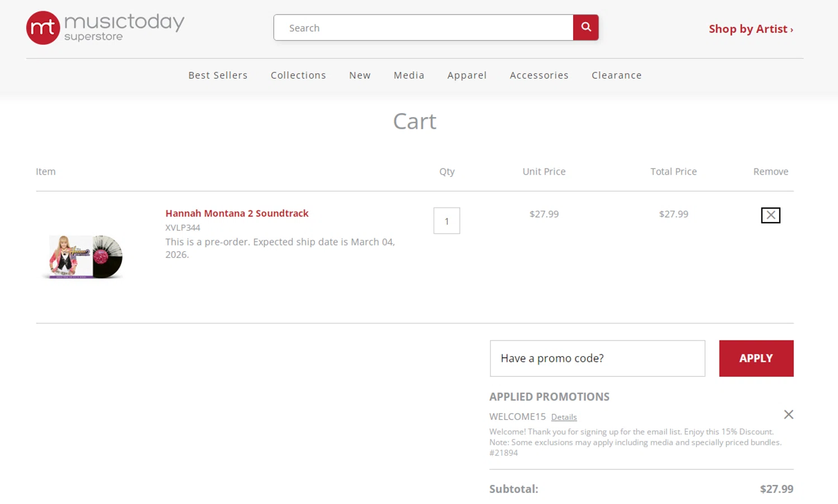Open the Media category
The height and width of the screenshot is (504, 838).
click(409, 75)
